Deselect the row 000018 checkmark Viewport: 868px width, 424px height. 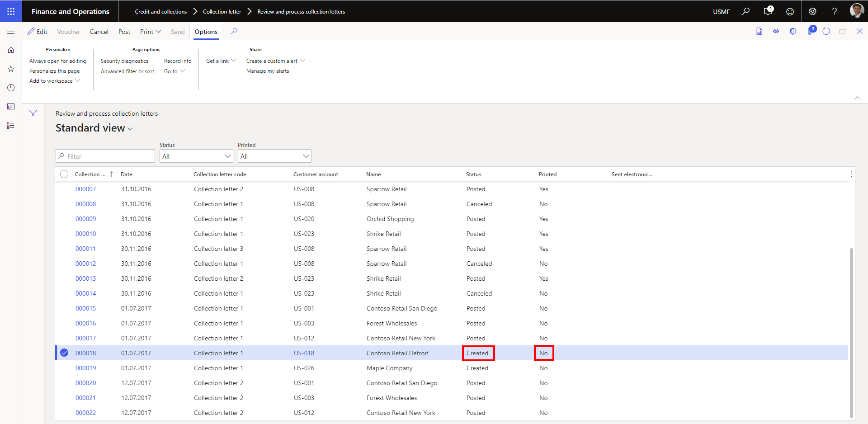(x=64, y=353)
